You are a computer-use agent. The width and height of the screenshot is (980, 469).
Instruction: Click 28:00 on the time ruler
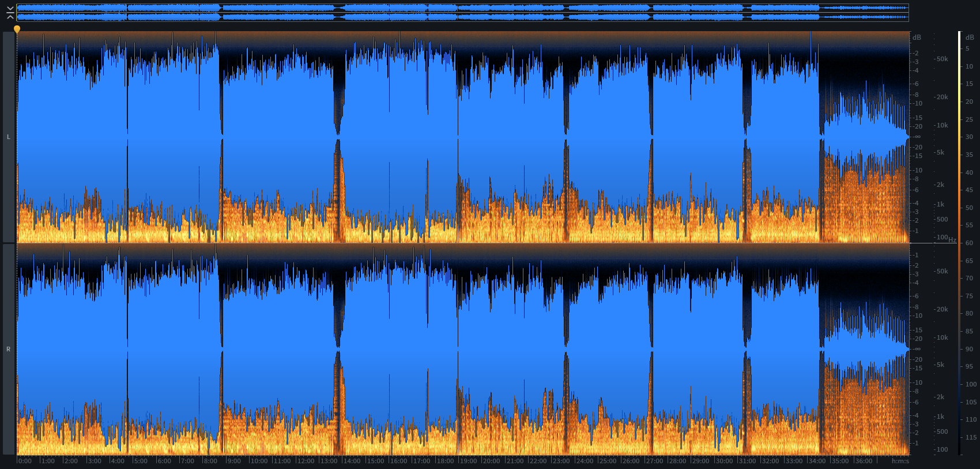pyautogui.click(x=677, y=461)
